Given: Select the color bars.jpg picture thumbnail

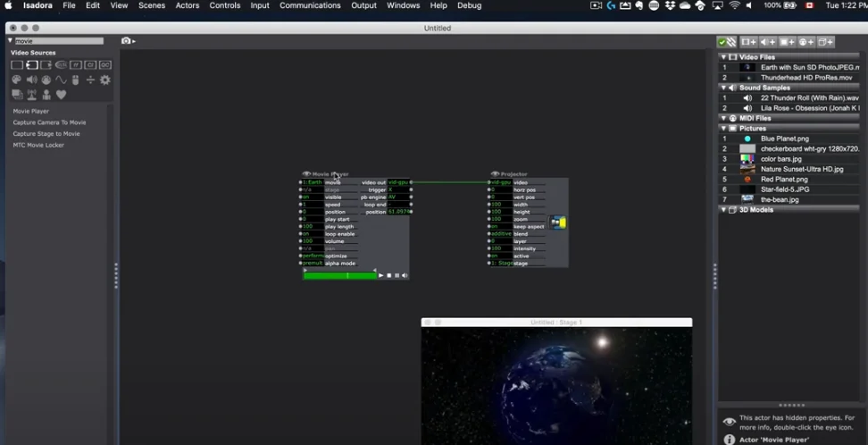Looking at the screenshot, I should (x=747, y=159).
